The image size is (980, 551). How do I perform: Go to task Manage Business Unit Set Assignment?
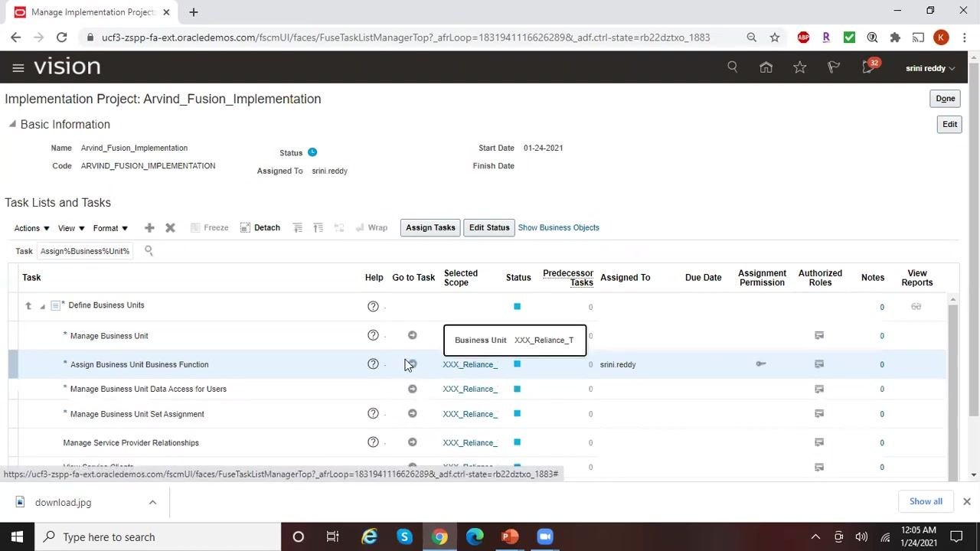coord(412,414)
